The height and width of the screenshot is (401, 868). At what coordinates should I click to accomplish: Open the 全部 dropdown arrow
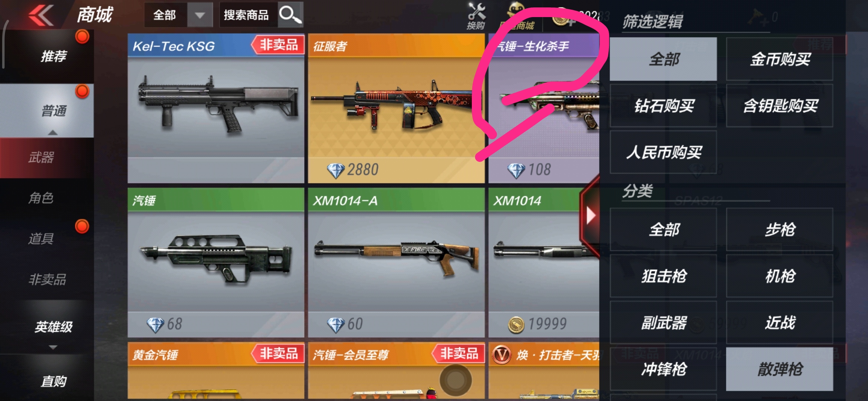[x=200, y=15]
